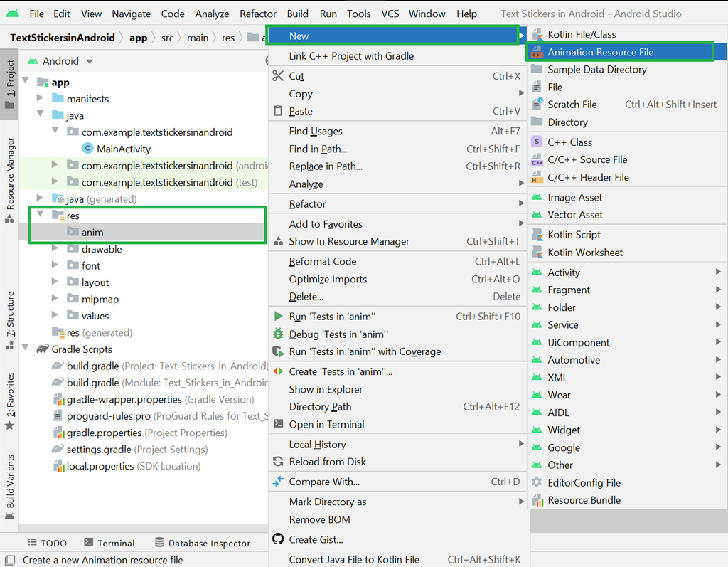Open the Database Inspector button

[203, 543]
